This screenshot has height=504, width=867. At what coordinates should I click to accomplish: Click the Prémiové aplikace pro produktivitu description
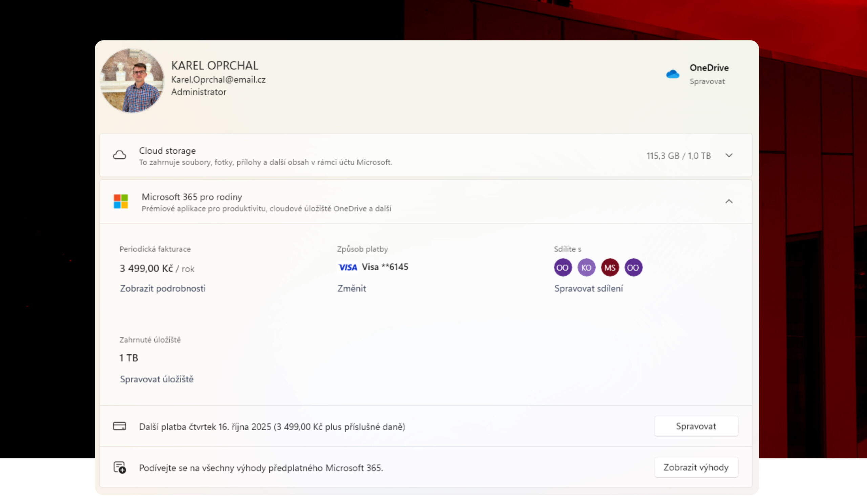(266, 209)
